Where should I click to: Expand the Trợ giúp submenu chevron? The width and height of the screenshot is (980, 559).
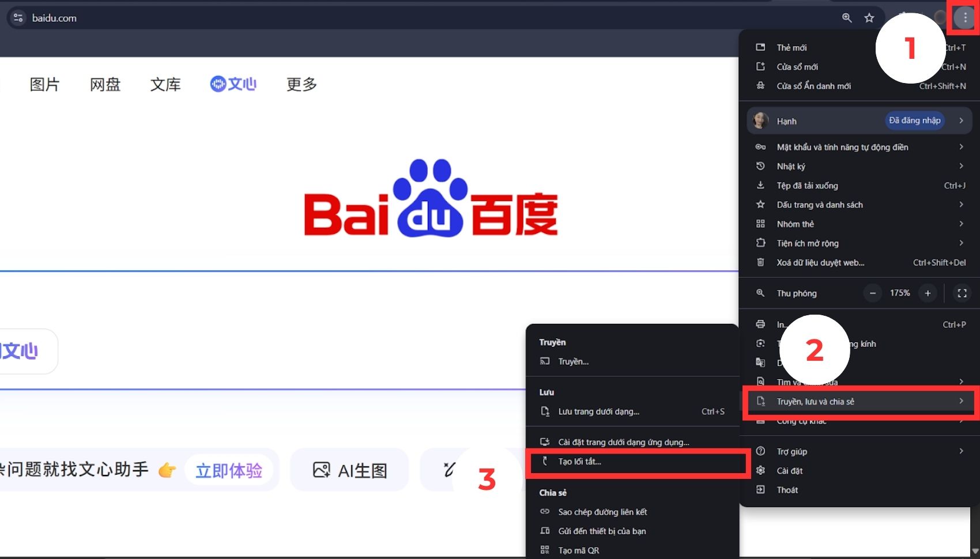click(962, 451)
